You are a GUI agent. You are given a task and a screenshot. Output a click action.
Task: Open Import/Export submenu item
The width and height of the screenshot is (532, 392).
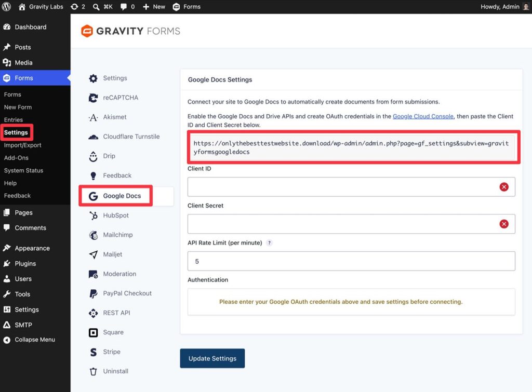click(x=23, y=145)
